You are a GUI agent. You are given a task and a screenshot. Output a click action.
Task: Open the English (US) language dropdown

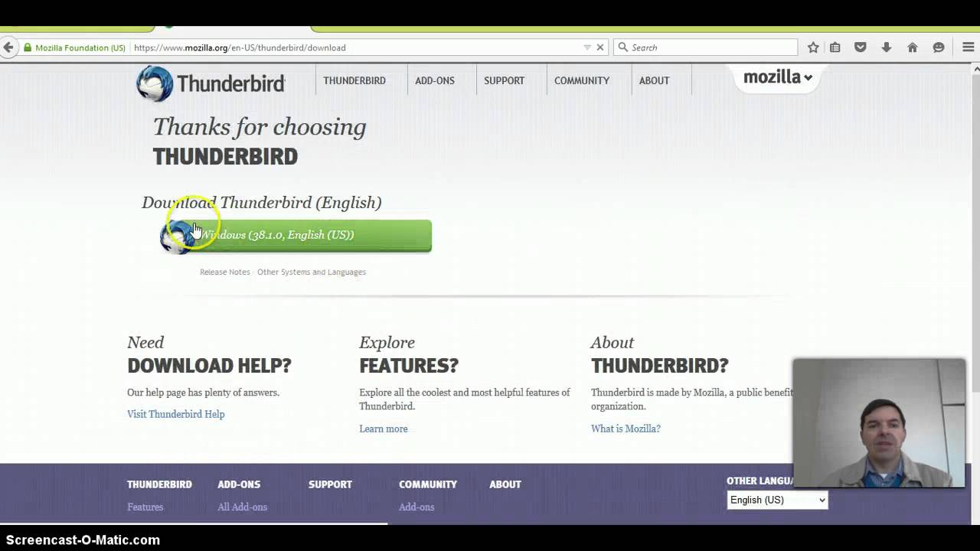pos(777,500)
